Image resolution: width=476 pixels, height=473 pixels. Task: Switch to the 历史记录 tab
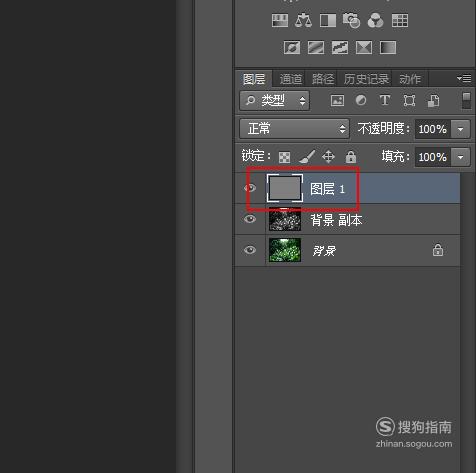coord(366,79)
